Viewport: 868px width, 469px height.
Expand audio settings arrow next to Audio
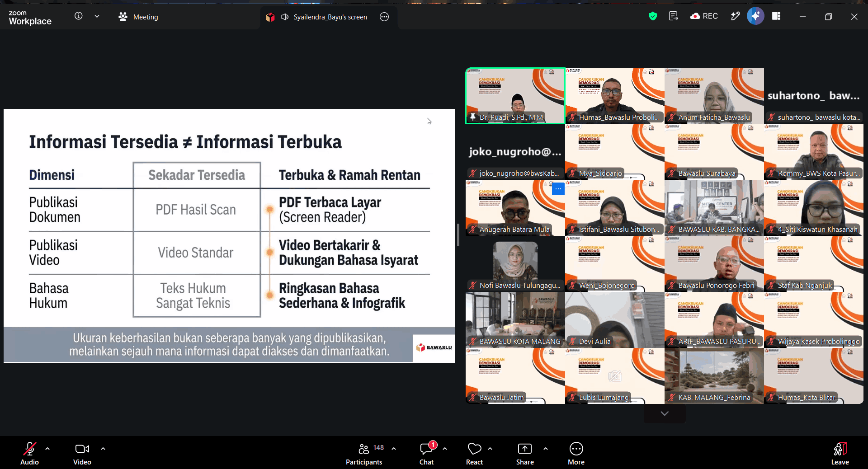(47, 449)
